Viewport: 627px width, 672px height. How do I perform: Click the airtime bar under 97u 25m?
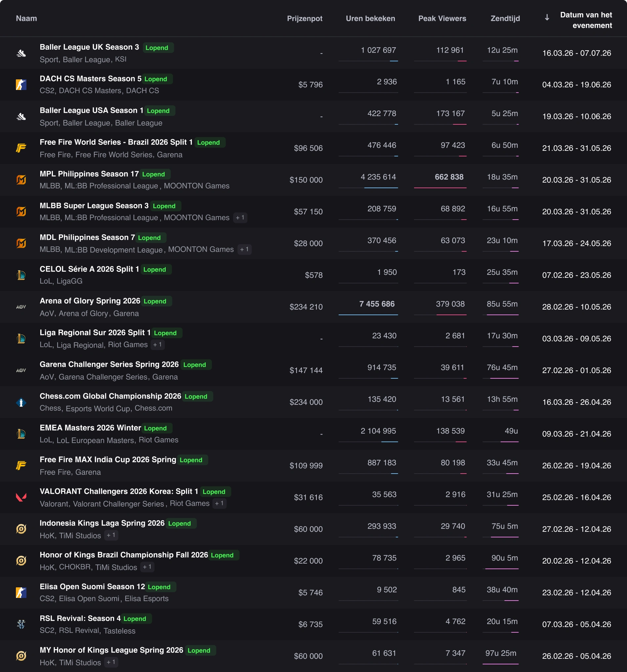pyautogui.click(x=501, y=664)
